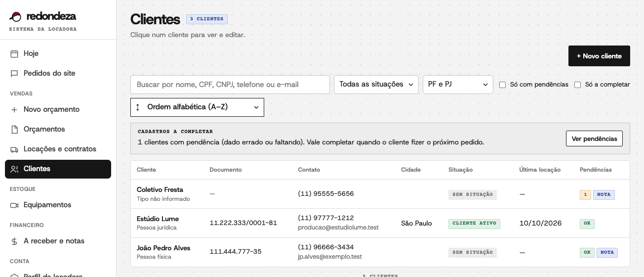The height and width of the screenshot is (277, 644).
Task: Click phone number (11) 97777-1212
Action: point(326,218)
